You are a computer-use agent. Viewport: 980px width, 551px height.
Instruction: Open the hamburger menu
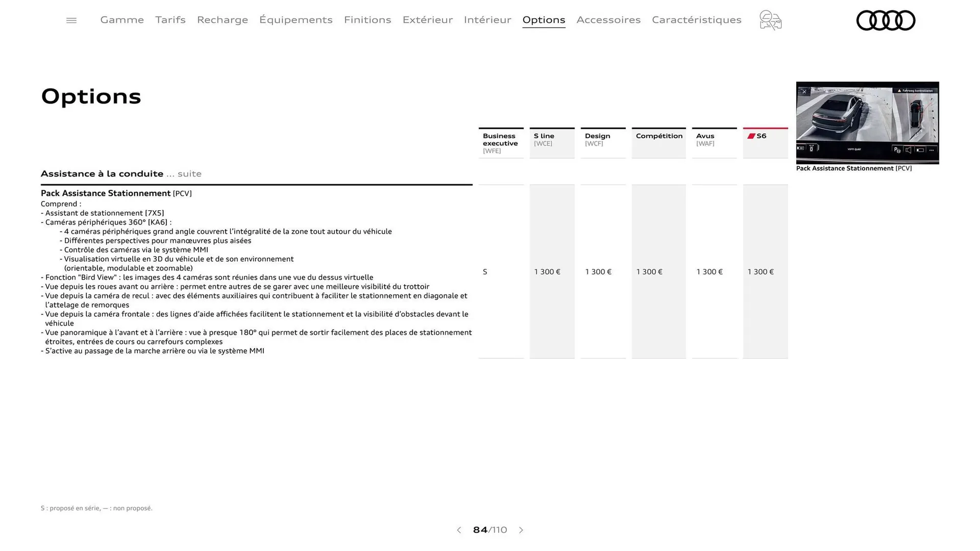click(x=71, y=20)
